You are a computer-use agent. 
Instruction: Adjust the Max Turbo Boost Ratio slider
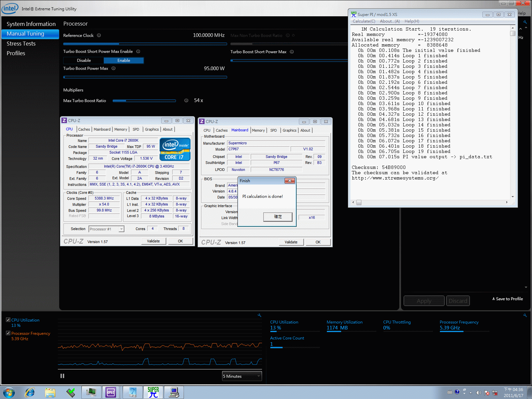(126, 101)
